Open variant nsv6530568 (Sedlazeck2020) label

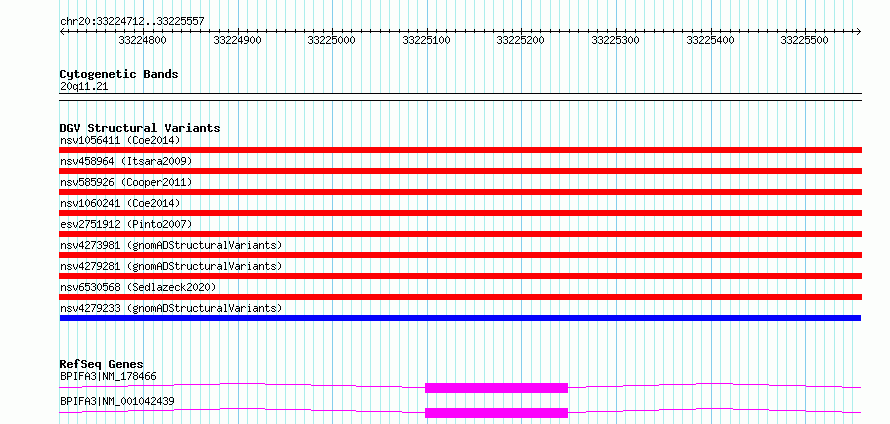coord(138,287)
